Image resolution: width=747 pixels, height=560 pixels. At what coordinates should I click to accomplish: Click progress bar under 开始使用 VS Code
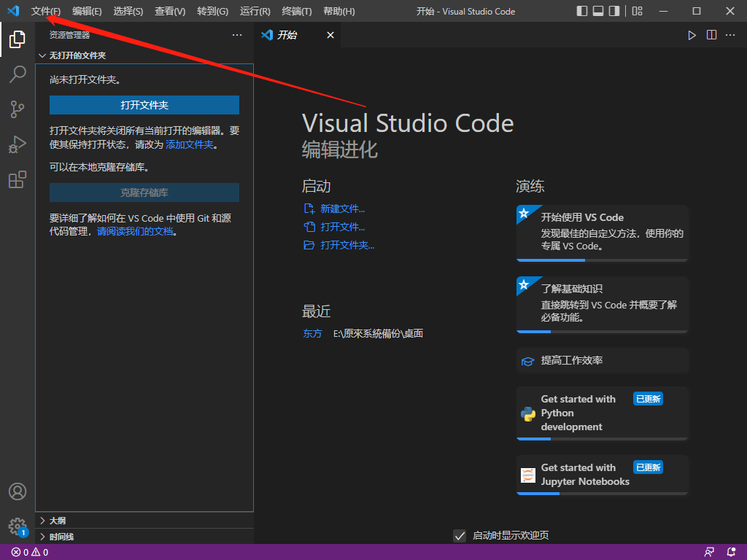(602, 260)
